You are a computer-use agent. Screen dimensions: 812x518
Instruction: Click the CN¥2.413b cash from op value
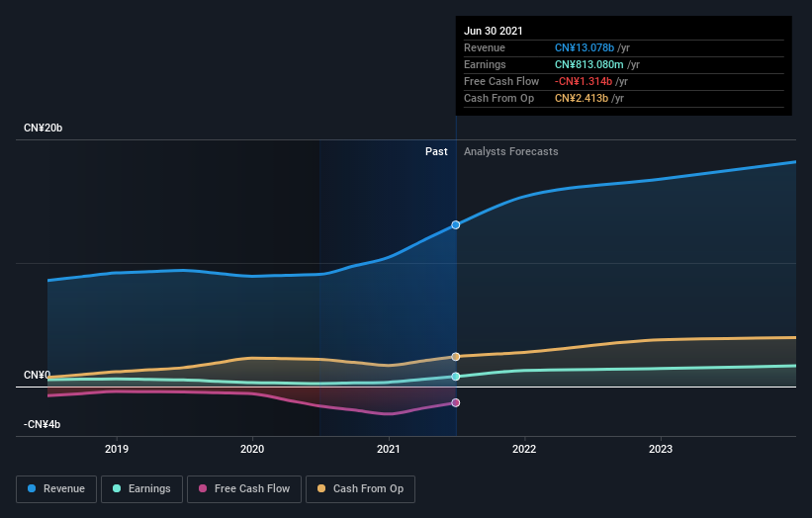[x=582, y=98]
